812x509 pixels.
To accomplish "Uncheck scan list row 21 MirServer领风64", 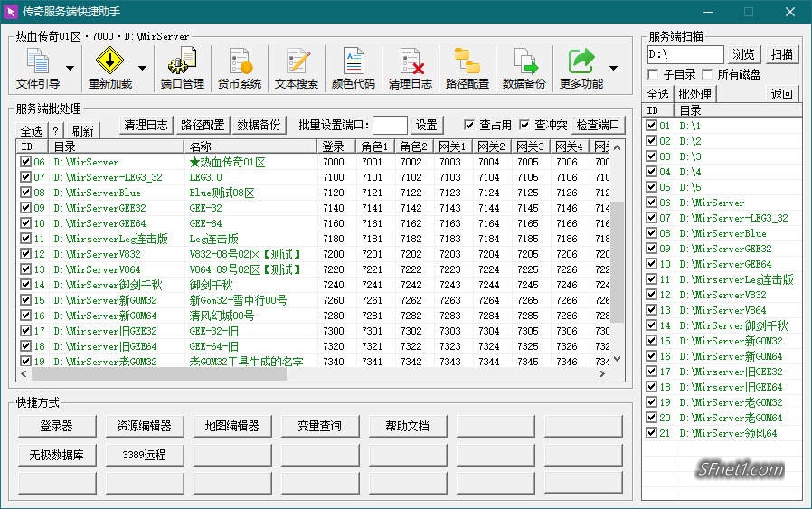I will [651, 433].
